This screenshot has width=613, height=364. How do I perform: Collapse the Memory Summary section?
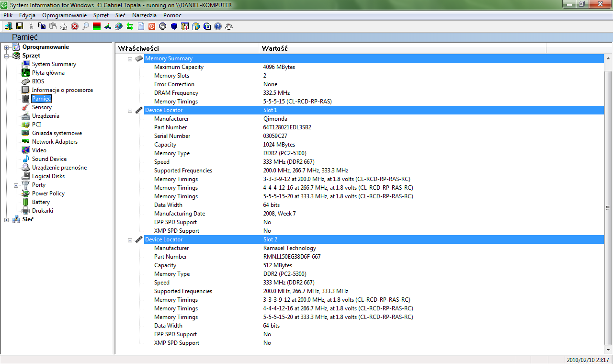129,58
